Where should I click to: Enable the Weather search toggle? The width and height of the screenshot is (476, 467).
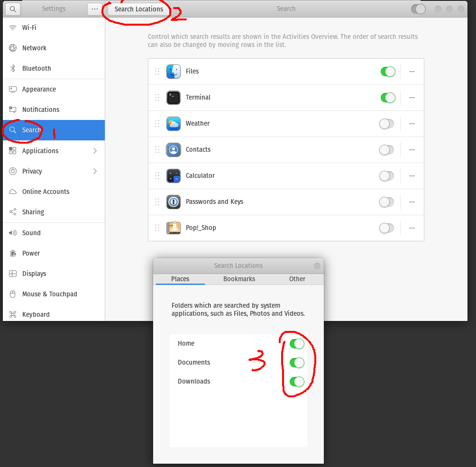tap(386, 124)
